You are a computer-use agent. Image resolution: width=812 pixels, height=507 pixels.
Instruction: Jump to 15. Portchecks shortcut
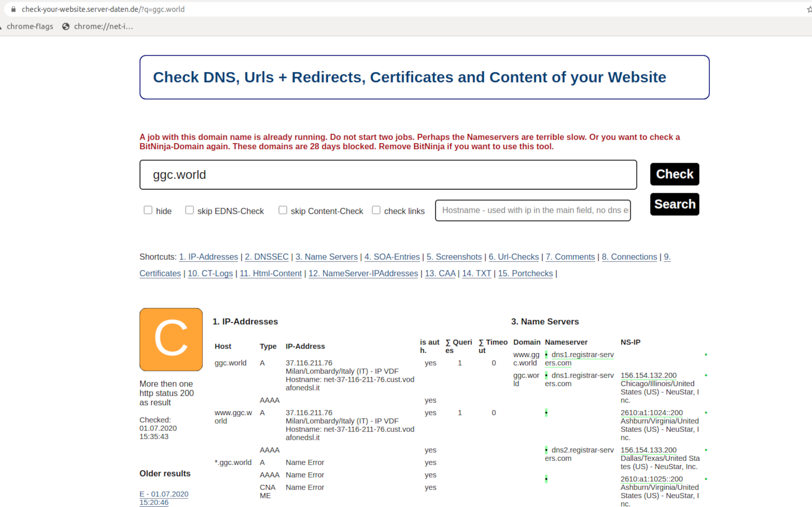pos(525,274)
